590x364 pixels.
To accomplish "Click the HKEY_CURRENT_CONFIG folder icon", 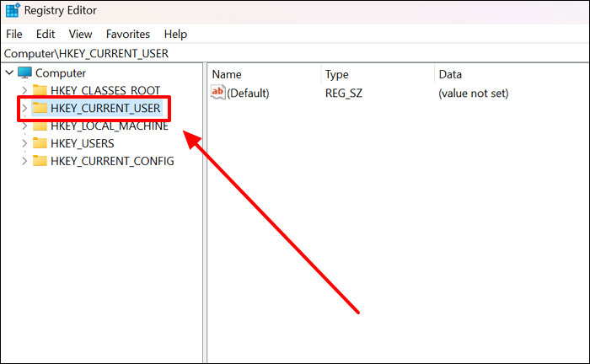I will pyautogui.click(x=40, y=161).
